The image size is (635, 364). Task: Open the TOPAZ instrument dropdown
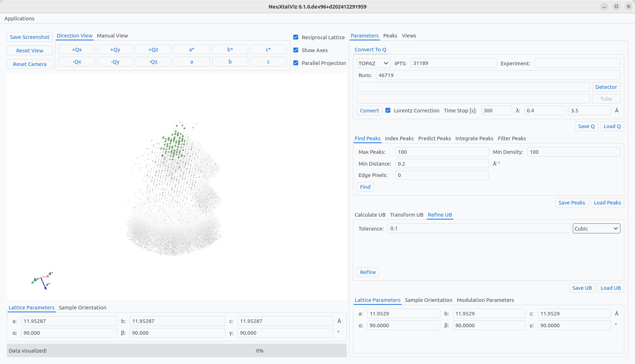pos(373,64)
